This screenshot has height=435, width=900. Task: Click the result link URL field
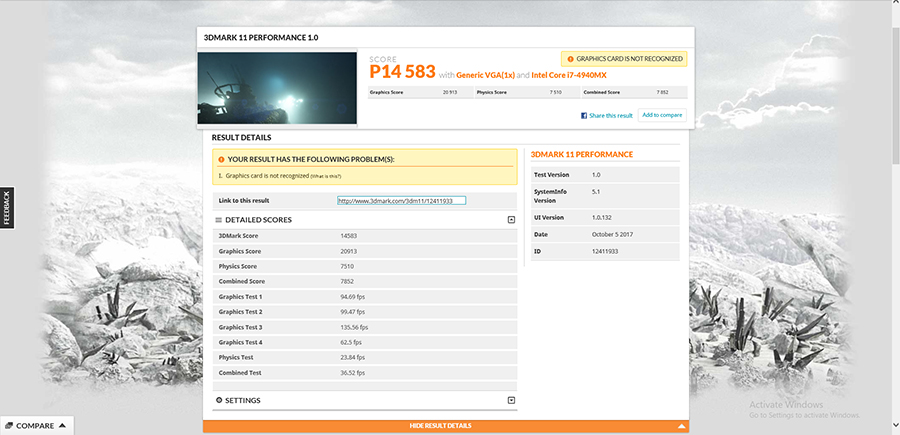pyautogui.click(x=401, y=201)
